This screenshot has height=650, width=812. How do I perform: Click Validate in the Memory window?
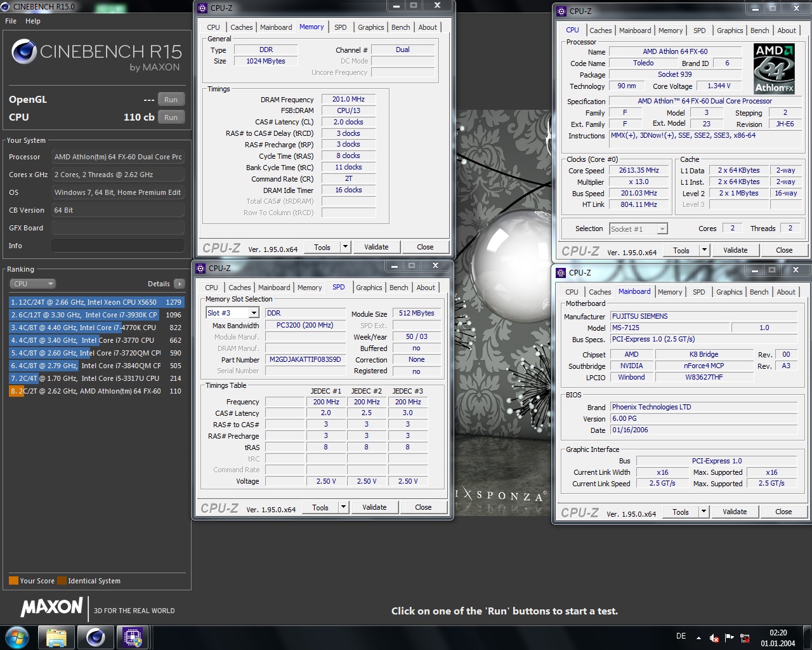pyautogui.click(x=376, y=247)
